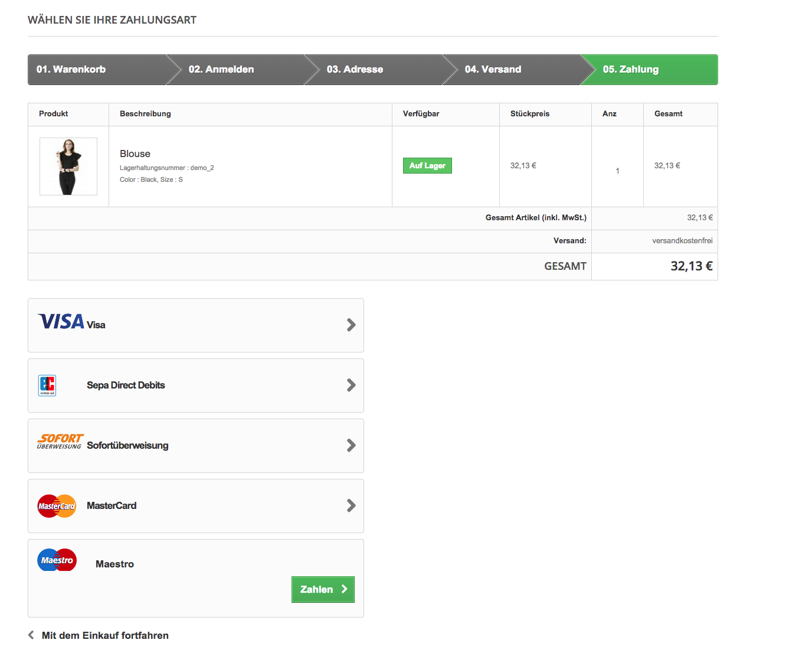Click the green Zahlen button
Viewport: 812px width, 653px height.
click(323, 589)
